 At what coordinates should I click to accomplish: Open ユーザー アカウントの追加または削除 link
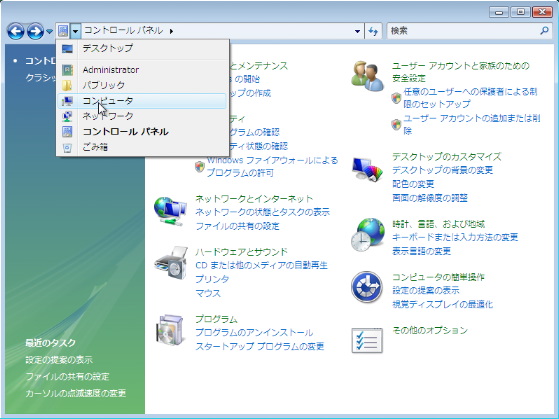(x=472, y=124)
